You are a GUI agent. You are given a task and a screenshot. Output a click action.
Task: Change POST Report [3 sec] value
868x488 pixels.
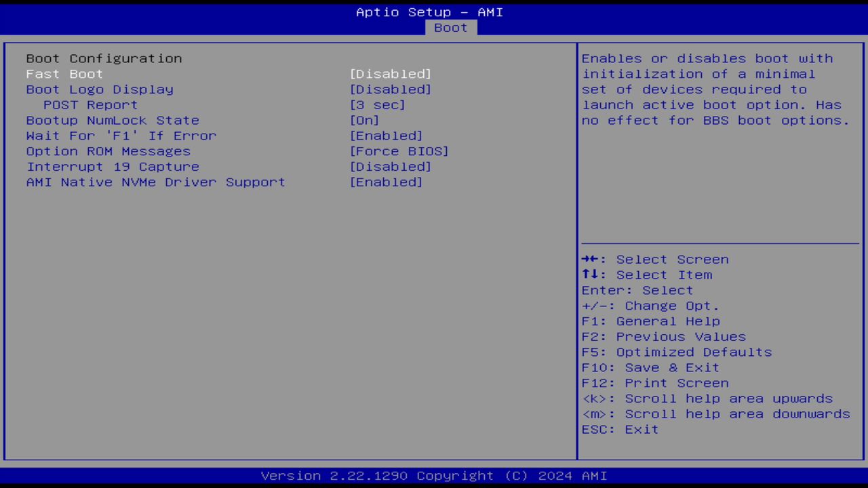(378, 105)
